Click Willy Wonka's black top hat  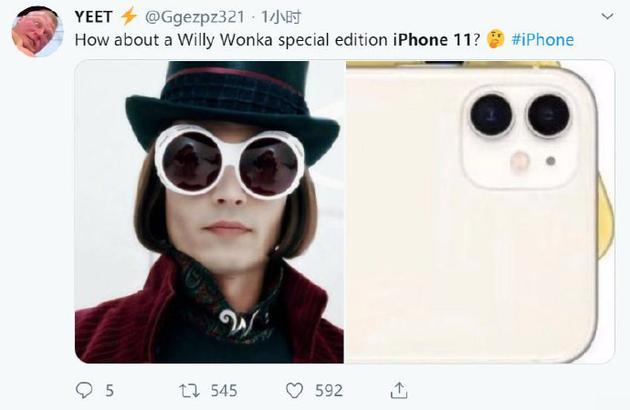[228, 100]
